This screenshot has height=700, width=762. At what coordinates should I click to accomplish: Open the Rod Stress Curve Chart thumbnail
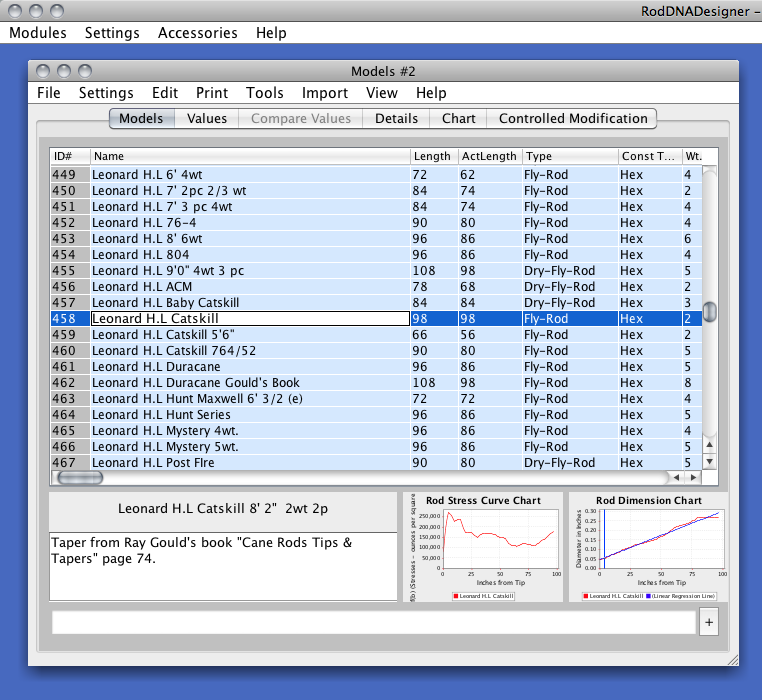point(483,547)
